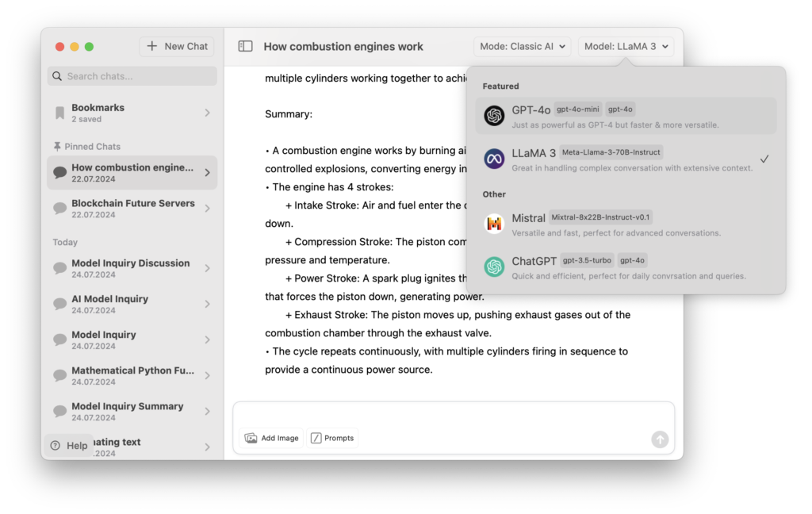Click the Meta-Llama-3-70B-Instruct tag
Screen dimensions: 812x514
(x=611, y=152)
